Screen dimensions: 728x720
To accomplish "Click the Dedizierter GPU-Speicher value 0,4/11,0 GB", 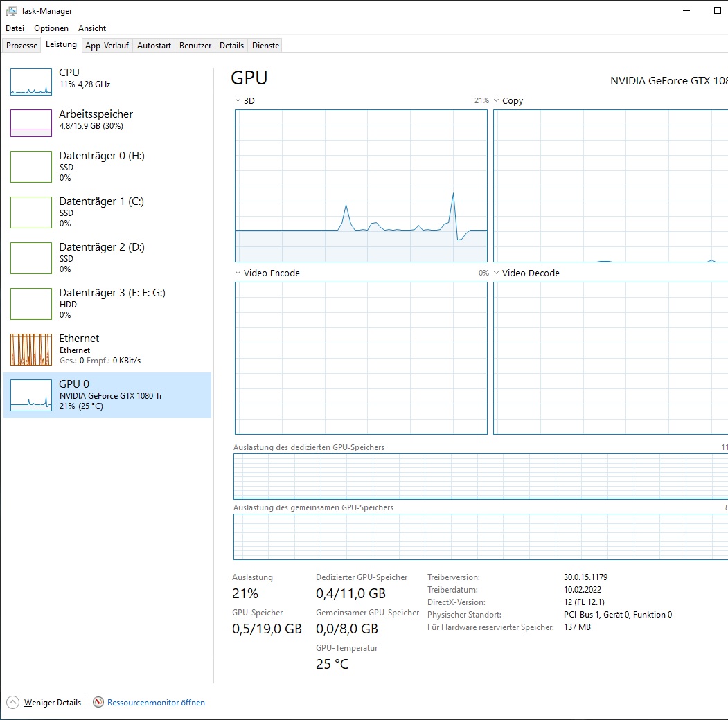I will [x=351, y=593].
